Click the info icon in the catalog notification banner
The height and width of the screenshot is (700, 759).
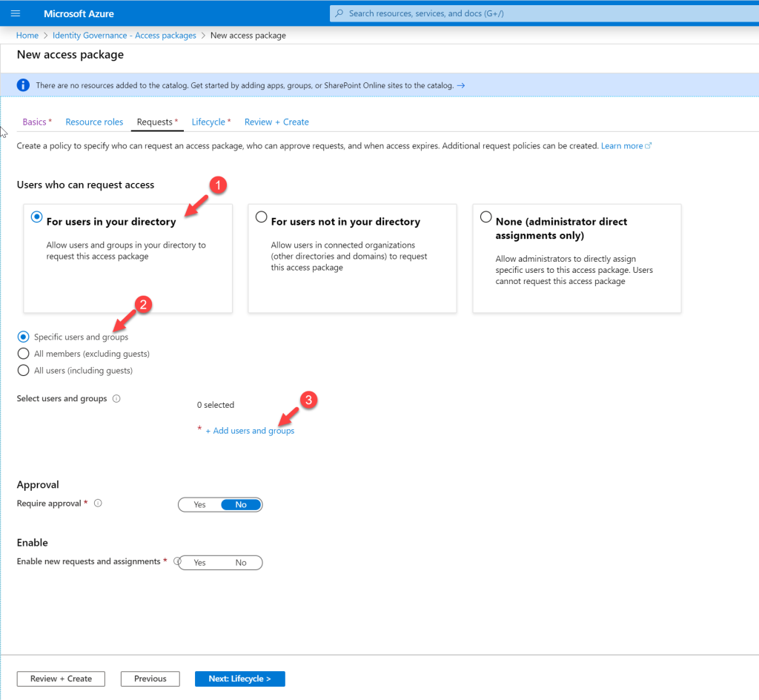coord(22,85)
